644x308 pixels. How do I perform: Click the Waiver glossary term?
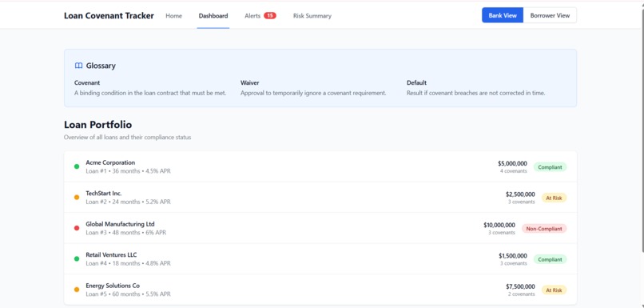pyautogui.click(x=250, y=82)
